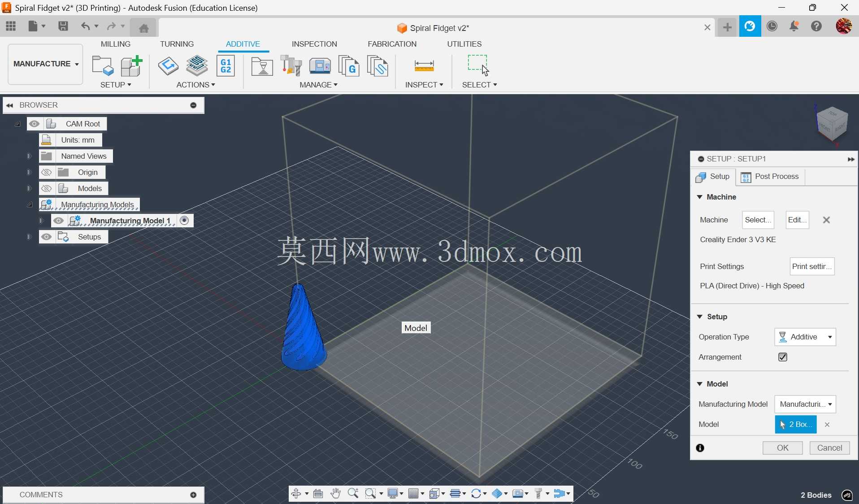Click the Look At icon in navigation bar
Image resolution: width=859 pixels, height=504 pixels.
(x=318, y=494)
